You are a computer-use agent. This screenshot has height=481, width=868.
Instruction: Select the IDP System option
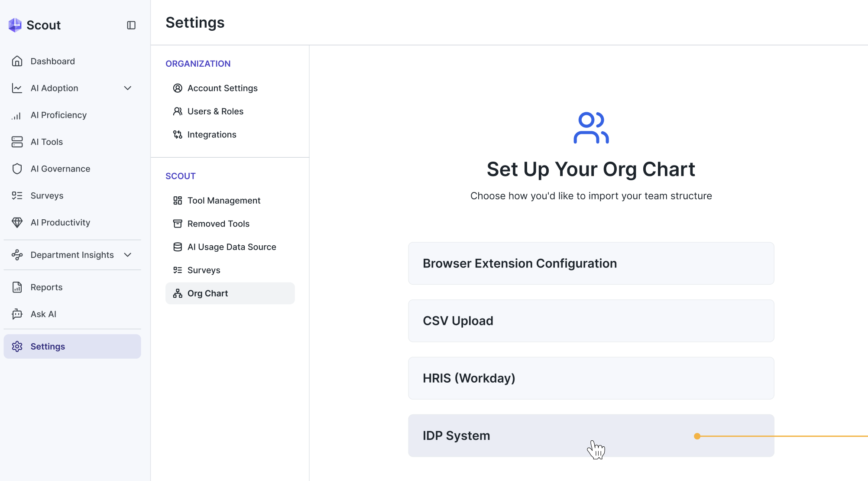pyautogui.click(x=591, y=435)
